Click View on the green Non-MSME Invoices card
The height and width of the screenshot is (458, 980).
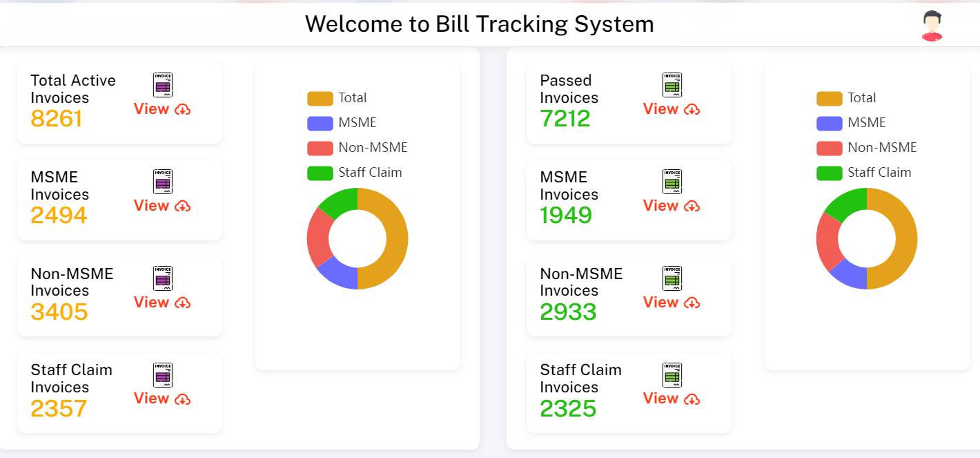(x=661, y=303)
